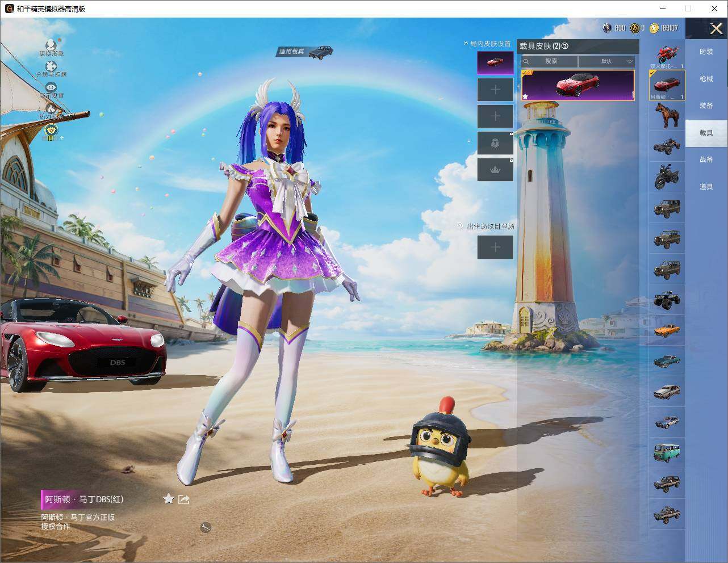This screenshot has width=728, height=563.
Task: Open help question mark next to 载具皮肤
Action: pyautogui.click(x=564, y=46)
